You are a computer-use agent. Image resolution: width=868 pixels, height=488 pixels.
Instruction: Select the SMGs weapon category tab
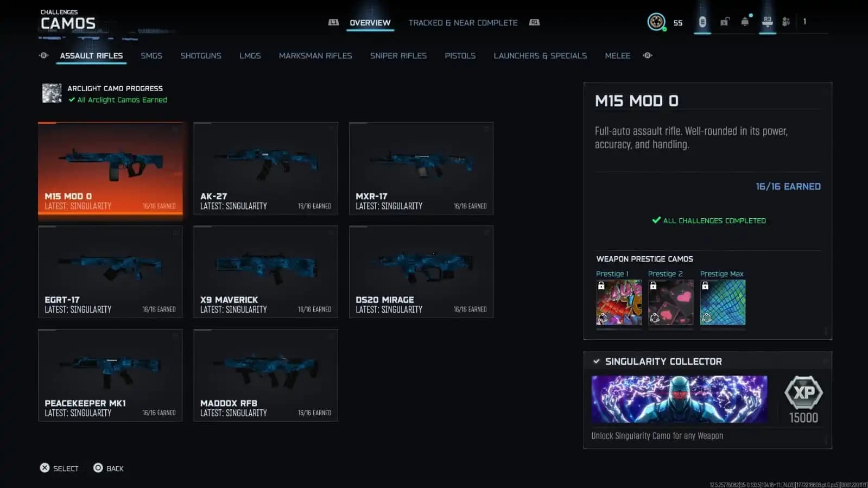point(151,56)
